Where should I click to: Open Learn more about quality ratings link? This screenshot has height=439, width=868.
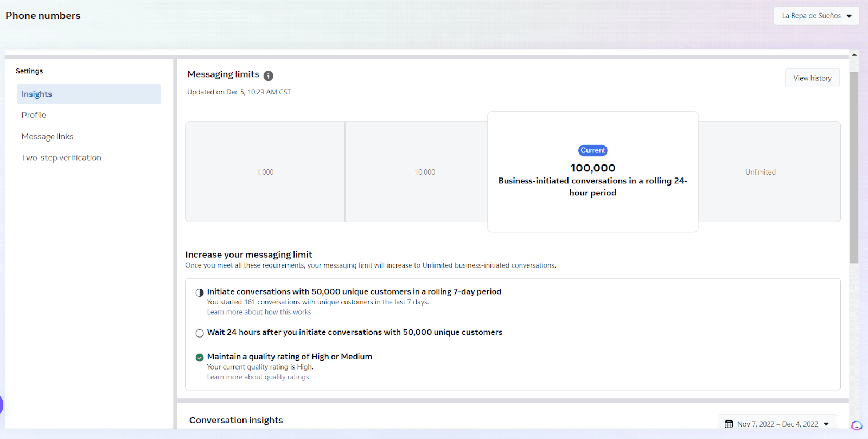point(258,377)
